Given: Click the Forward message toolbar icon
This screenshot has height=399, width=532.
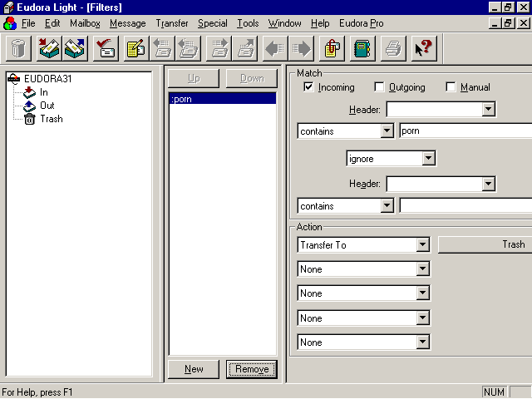Looking at the screenshot, I should pyautogui.click(x=219, y=48).
